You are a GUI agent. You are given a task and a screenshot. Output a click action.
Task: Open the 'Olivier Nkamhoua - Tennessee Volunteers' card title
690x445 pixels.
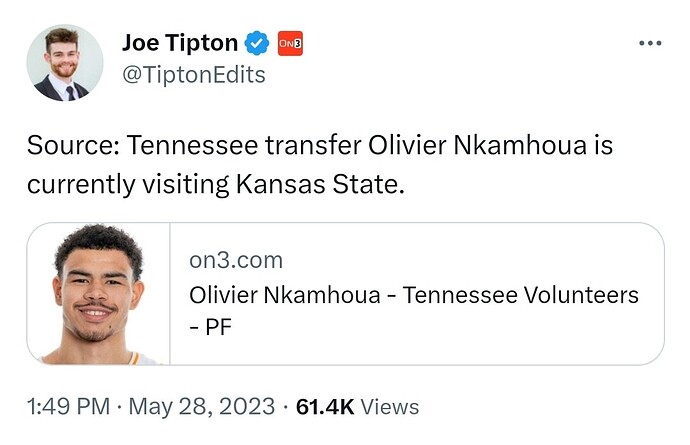[x=414, y=294]
